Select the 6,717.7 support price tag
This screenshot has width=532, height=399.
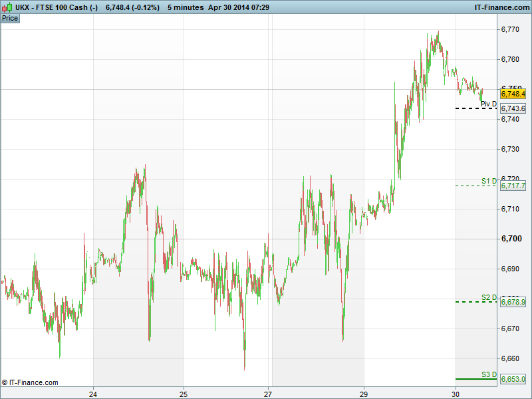coord(513,186)
